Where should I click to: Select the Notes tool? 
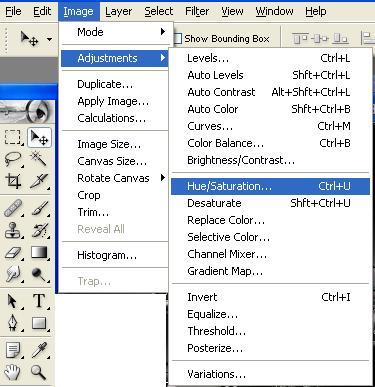(x=13, y=350)
